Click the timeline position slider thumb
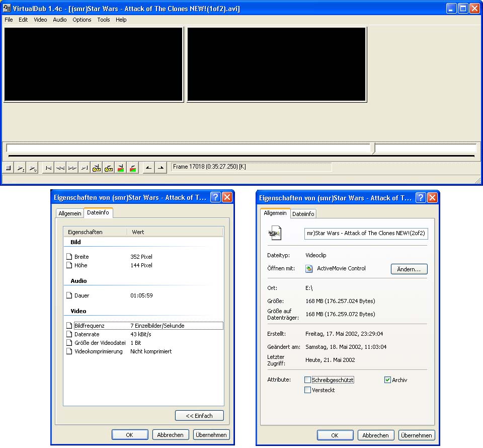483x448 pixels. coord(372,148)
